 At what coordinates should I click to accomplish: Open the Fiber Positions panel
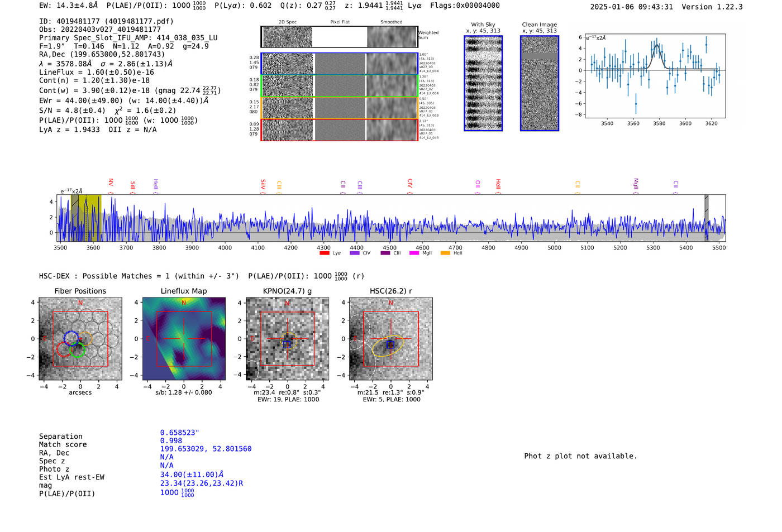pos(80,339)
